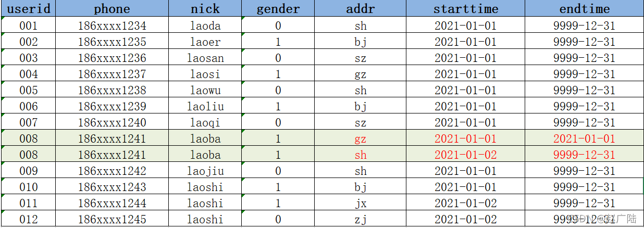Click red endtime 2021-01-01 cell
644x228 pixels.
[x=584, y=138]
